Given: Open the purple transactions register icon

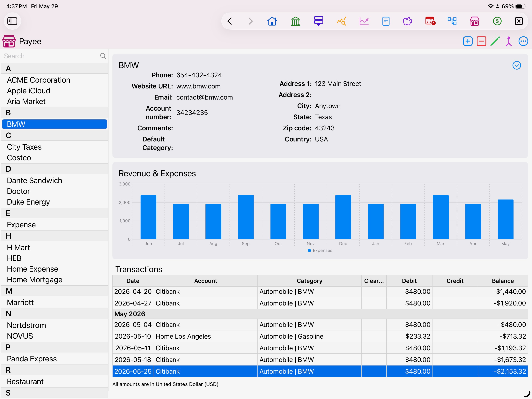Looking at the screenshot, I should 318,21.
